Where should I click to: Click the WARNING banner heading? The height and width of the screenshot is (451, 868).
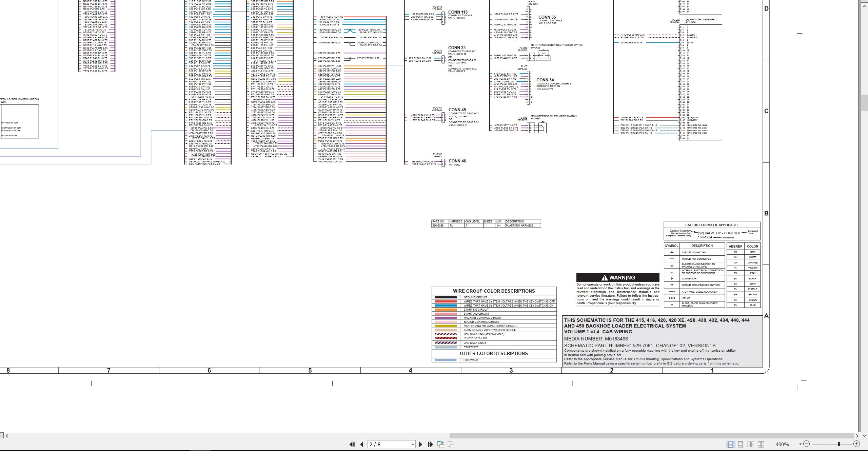(618, 277)
